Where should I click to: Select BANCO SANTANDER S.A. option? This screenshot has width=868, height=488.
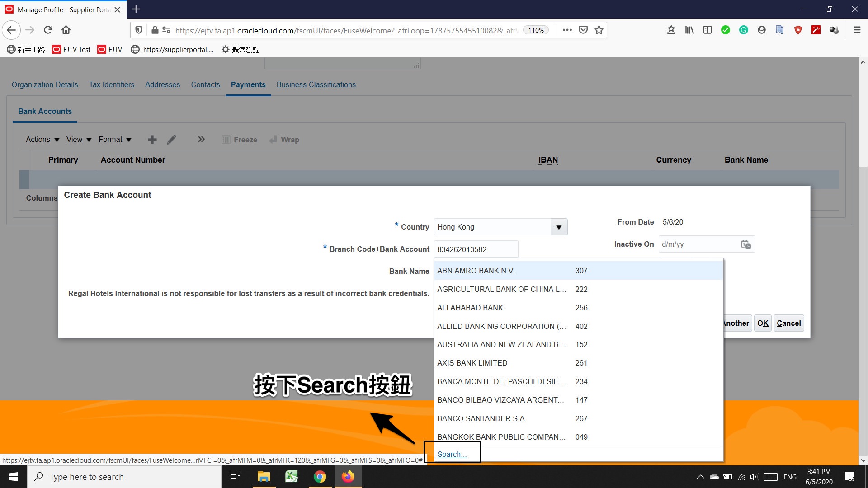pyautogui.click(x=579, y=419)
